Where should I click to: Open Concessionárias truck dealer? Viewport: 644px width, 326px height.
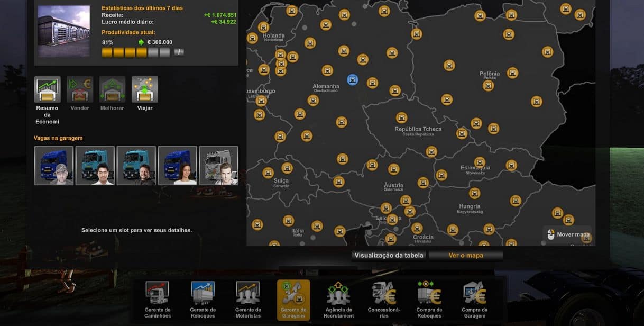pos(384,294)
